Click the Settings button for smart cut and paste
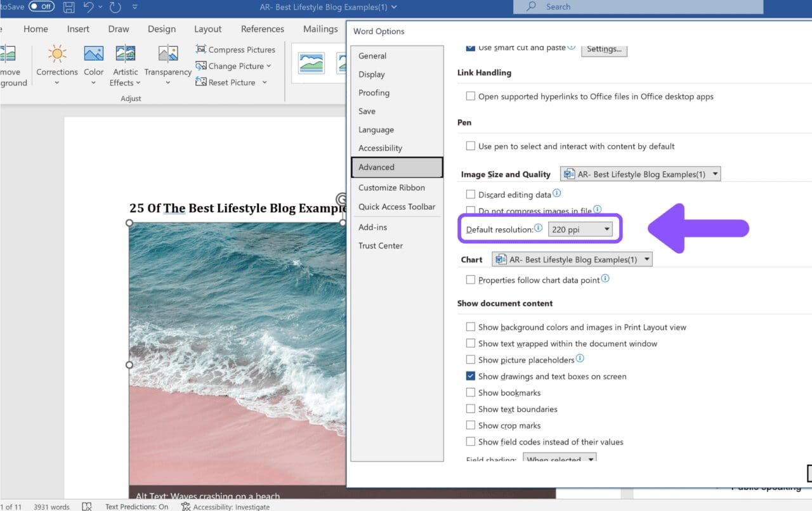812x511 pixels. coord(603,49)
